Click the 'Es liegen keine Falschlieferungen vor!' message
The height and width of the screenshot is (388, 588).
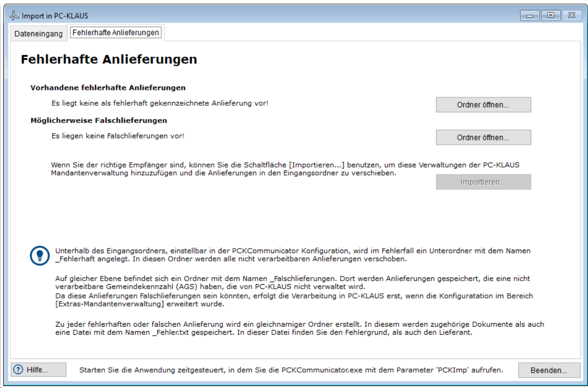[x=118, y=135]
